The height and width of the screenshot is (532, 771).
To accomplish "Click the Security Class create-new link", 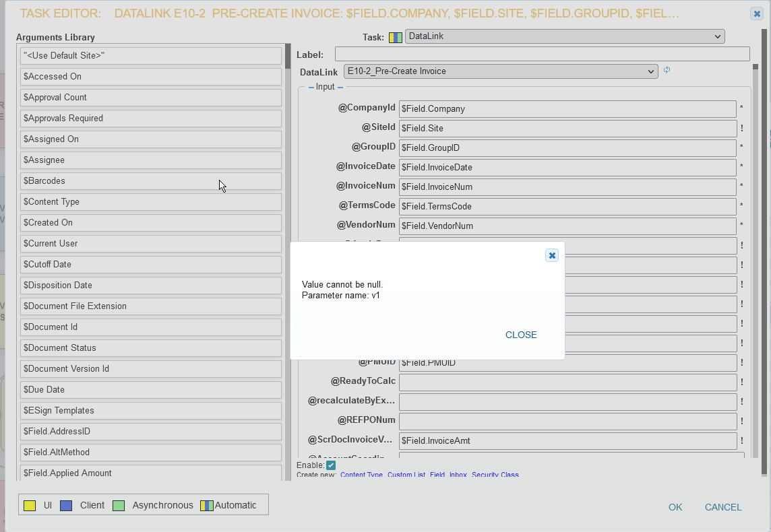I will click(495, 475).
